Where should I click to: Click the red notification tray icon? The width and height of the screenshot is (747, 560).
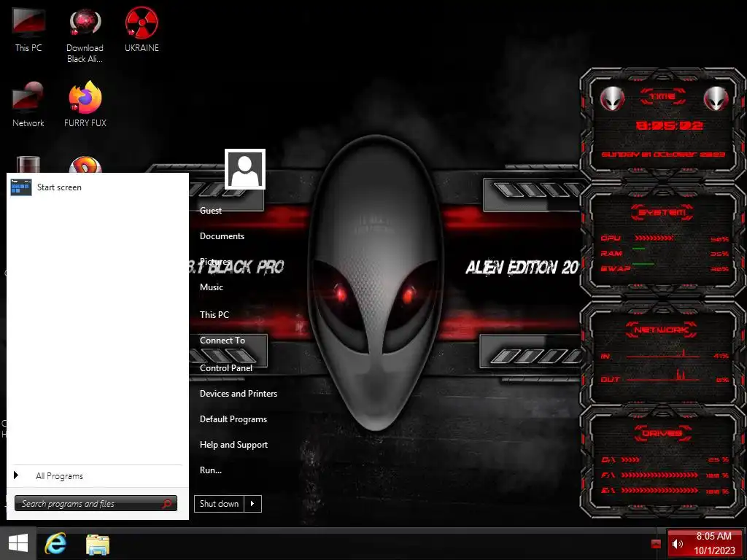(656, 544)
